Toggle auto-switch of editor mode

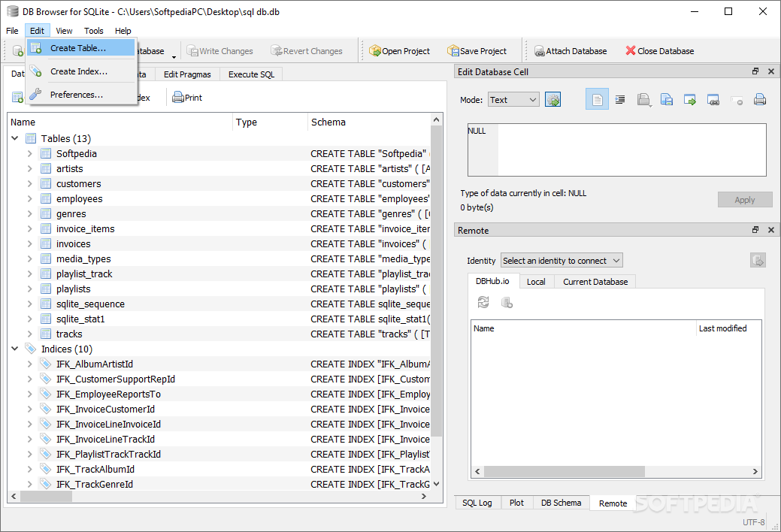tap(553, 100)
